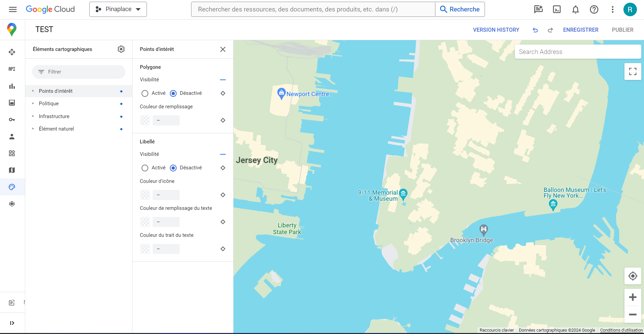The image size is (644, 334).
Task: Zoom in on the map
Action: 633,297
